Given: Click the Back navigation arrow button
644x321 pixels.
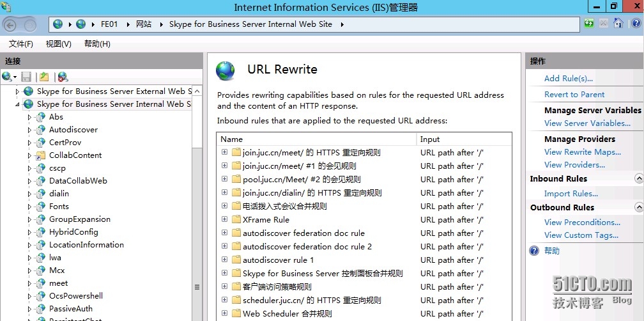Looking at the screenshot, I should click(x=10, y=25).
